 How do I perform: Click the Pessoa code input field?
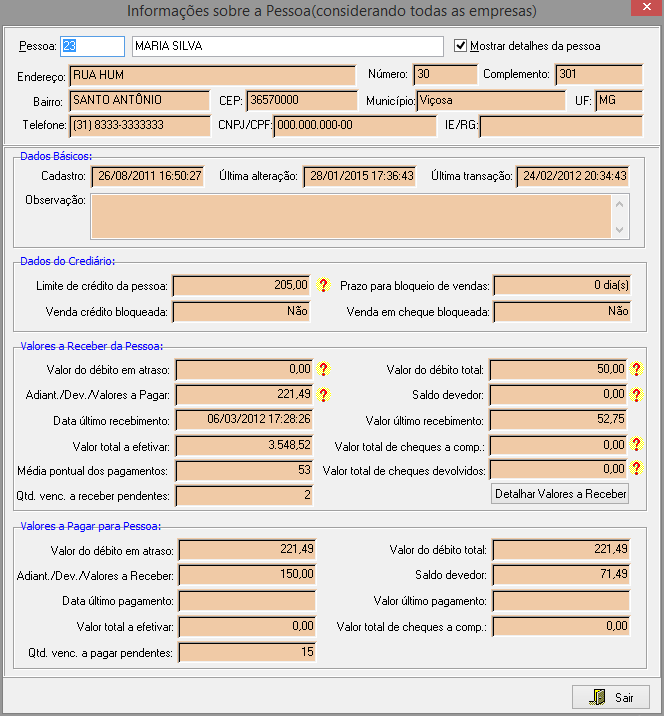[x=92, y=47]
